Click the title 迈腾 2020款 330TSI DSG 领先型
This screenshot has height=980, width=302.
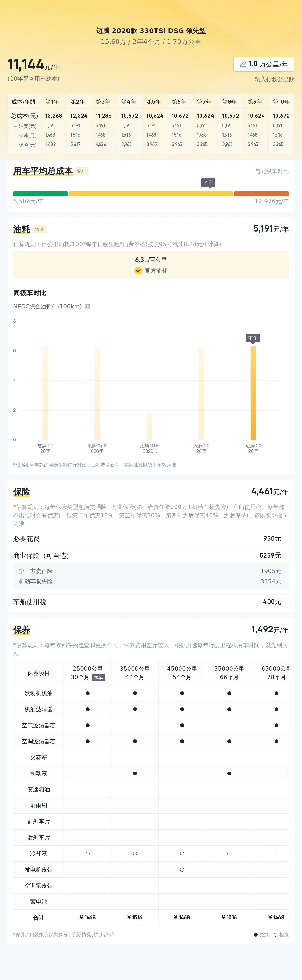pyautogui.click(x=151, y=31)
